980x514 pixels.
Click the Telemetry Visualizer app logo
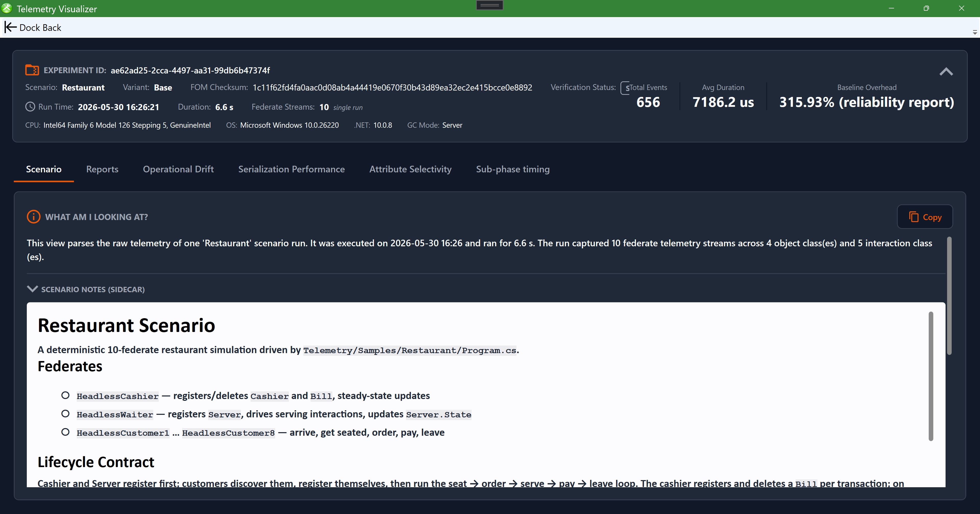pyautogui.click(x=7, y=8)
